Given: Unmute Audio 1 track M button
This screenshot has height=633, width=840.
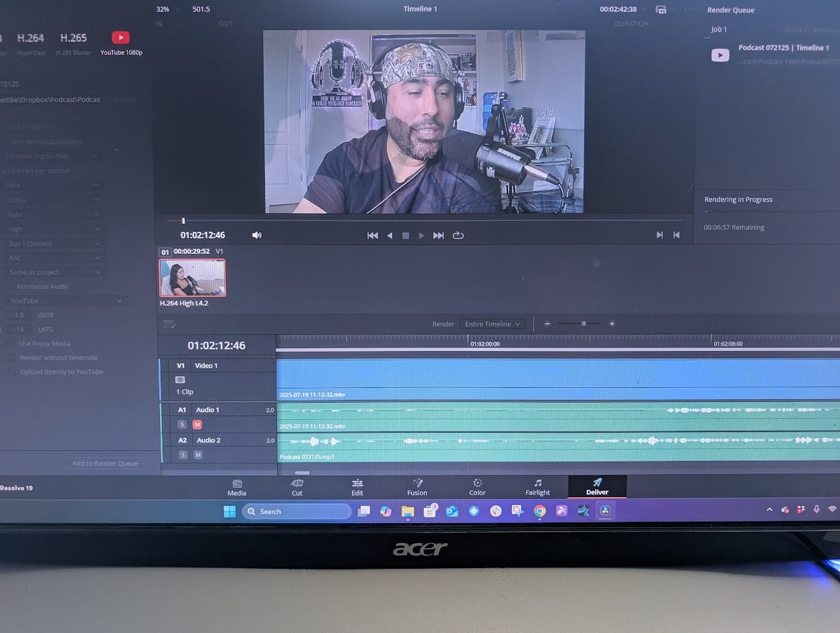Looking at the screenshot, I should click(197, 425).
